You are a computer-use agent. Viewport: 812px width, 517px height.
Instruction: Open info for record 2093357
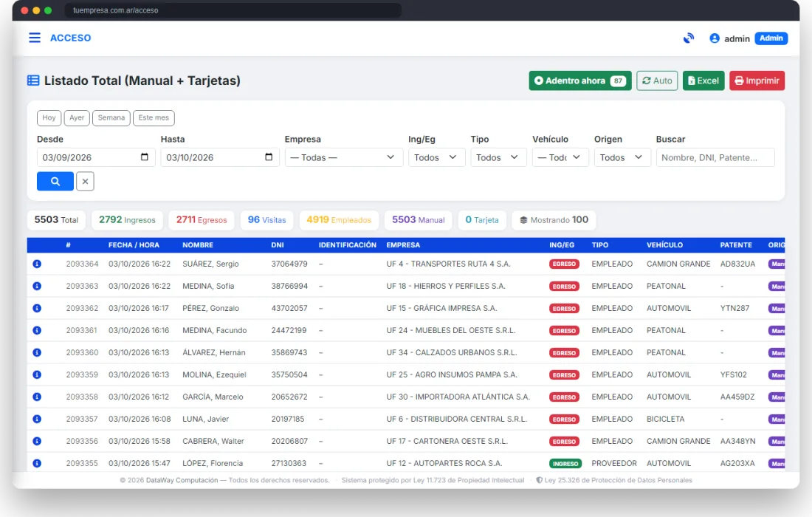pos(37,419)
